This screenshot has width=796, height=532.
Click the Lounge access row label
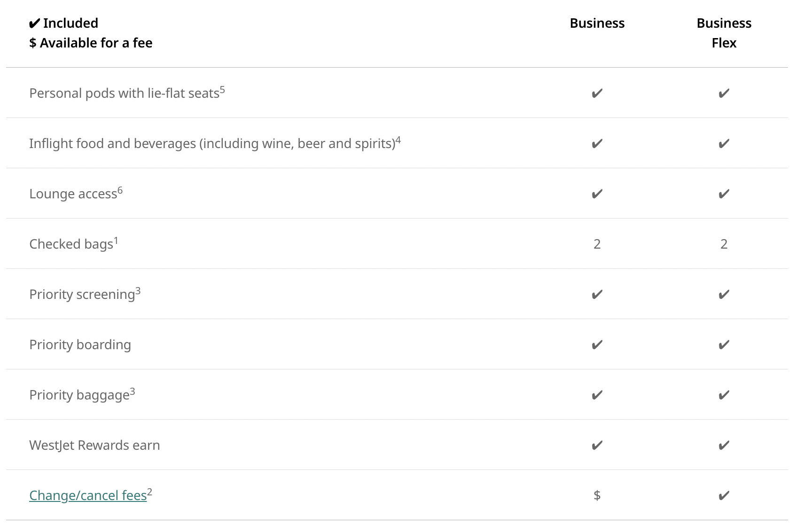[x=73, y=194]
